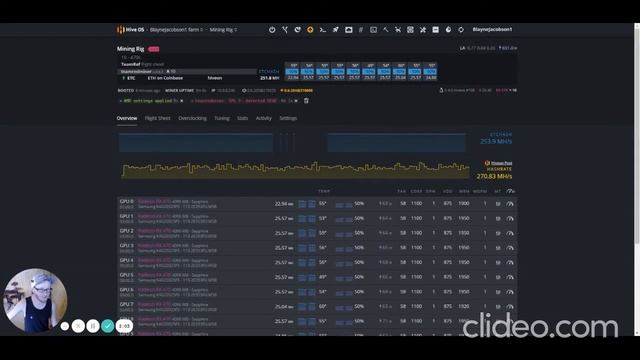This screenshot has width=640, height=360.
Task: Follow the Hiveon Pool link
Action: 501,163
